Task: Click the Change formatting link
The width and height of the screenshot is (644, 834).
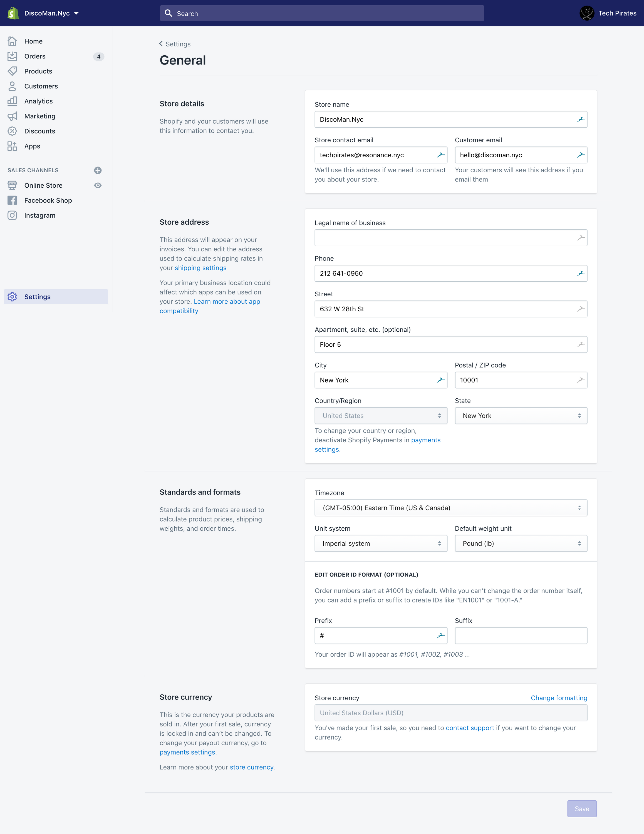Action: pyautogui.click(x=559, y=698)
